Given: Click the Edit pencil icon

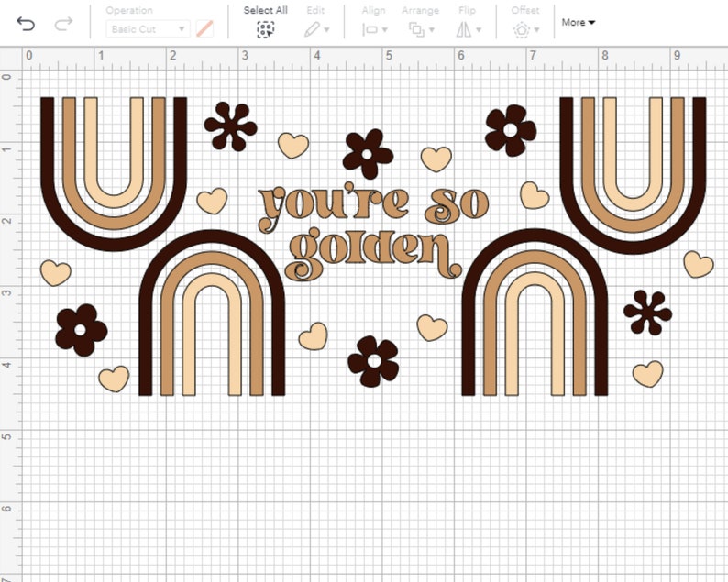Looking at the screenshot, I should click(x=312, y=29).
